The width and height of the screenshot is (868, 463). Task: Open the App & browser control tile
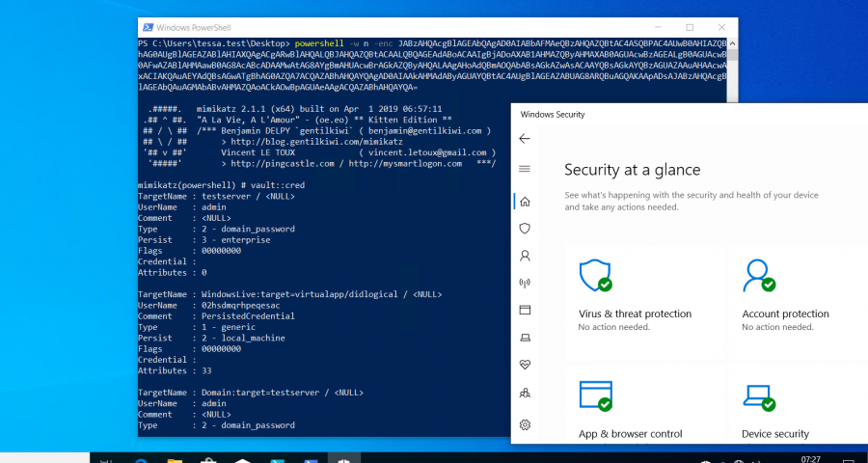(644, 404)
